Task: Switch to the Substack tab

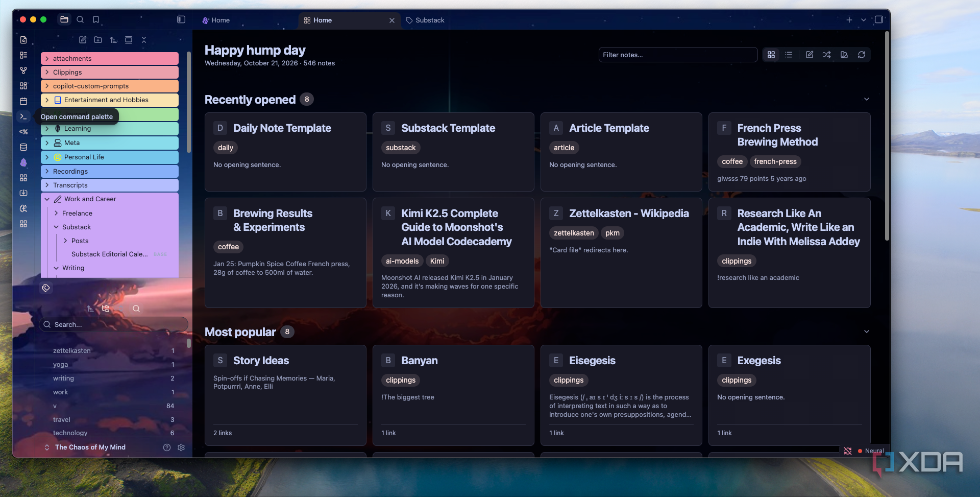Action: tap(425, 20)
